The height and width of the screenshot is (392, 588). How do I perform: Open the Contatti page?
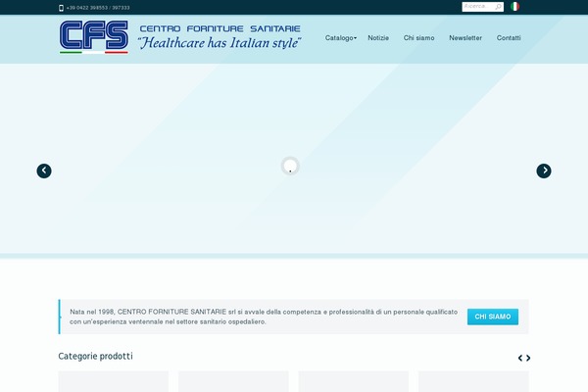point(509,38)
